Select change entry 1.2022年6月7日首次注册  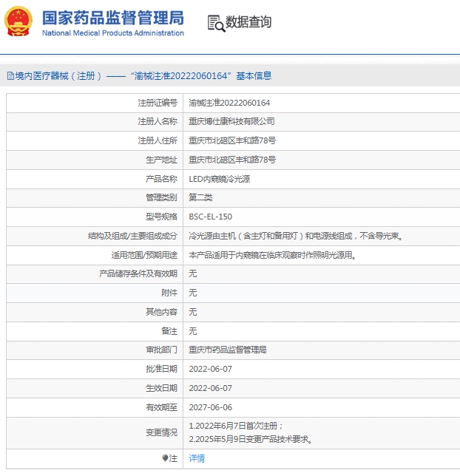[x=236, y=426]
